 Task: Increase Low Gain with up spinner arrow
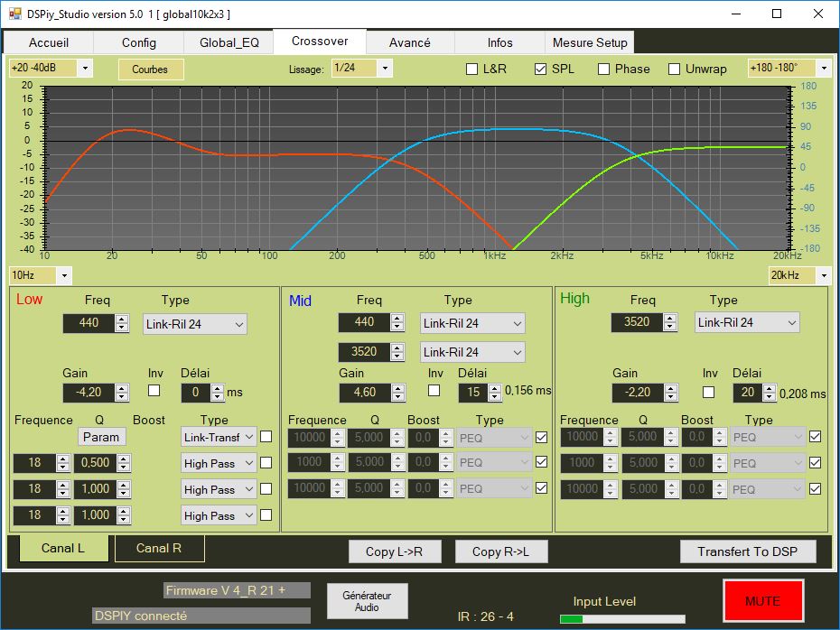pos(122,388)
